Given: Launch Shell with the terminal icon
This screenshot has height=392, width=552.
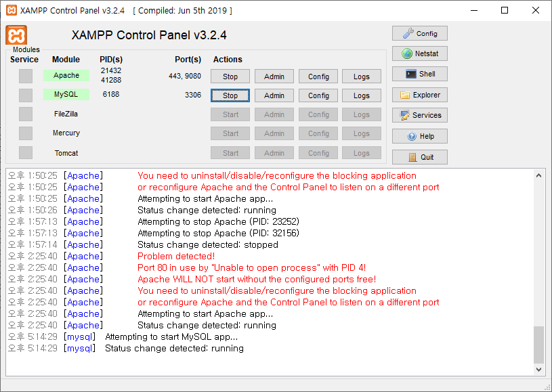Looking at the screenshot, I should pyautogui.click(x=420, y=74).
